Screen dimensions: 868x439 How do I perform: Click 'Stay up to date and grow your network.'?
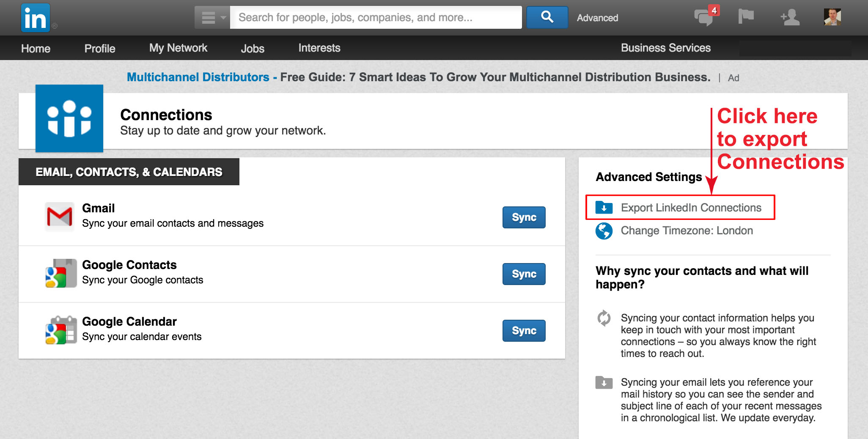[223, 130]
